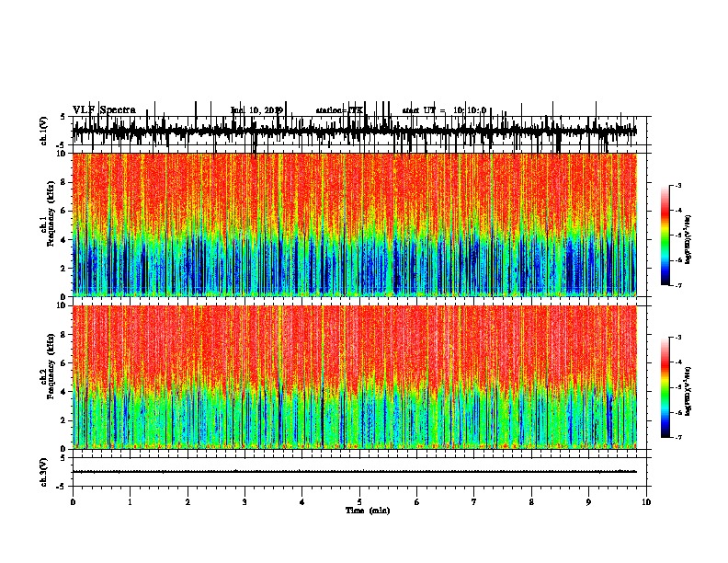The image size is (728, 563).
Task: Click the ch.2 "Frequency (kHz)" axis label
Action: tap(51, 366)
